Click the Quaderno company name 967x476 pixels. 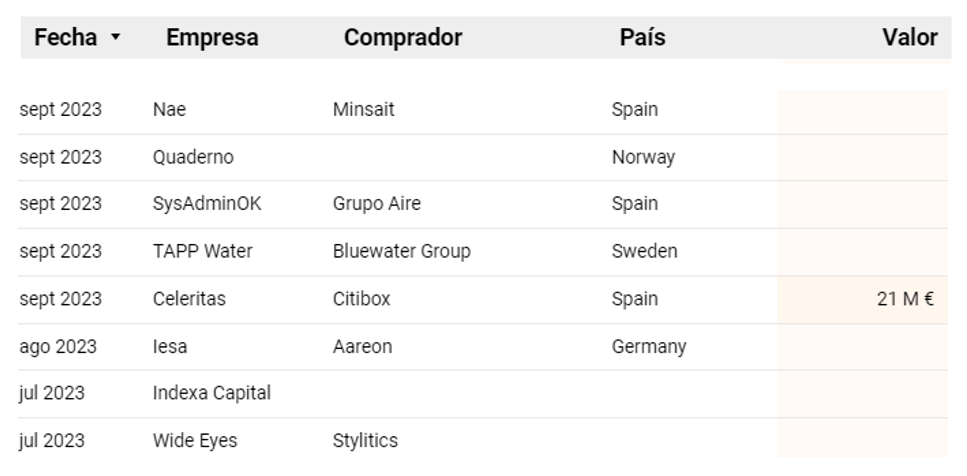193,157
